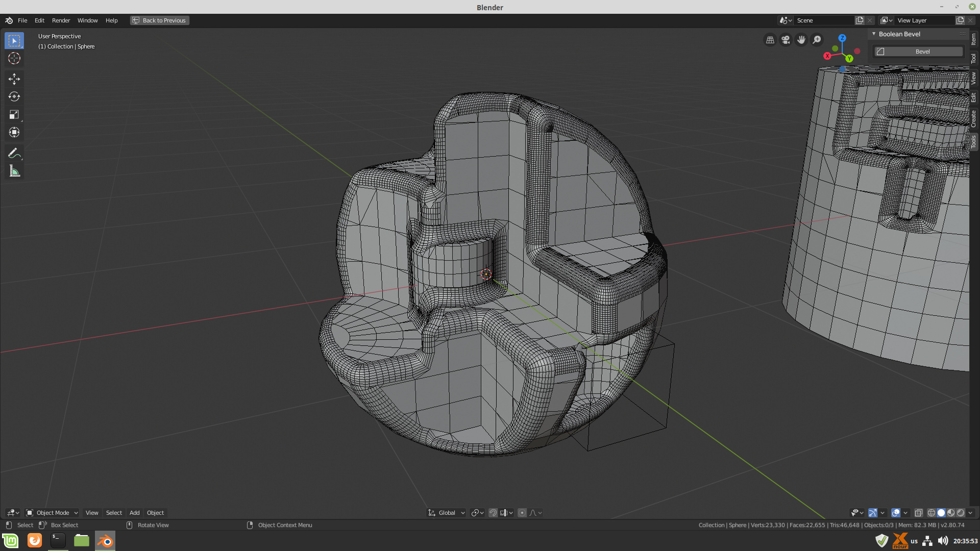The image size is (980, 551).
Task: Select the Move tool
Action: click(x=14, y=79)
